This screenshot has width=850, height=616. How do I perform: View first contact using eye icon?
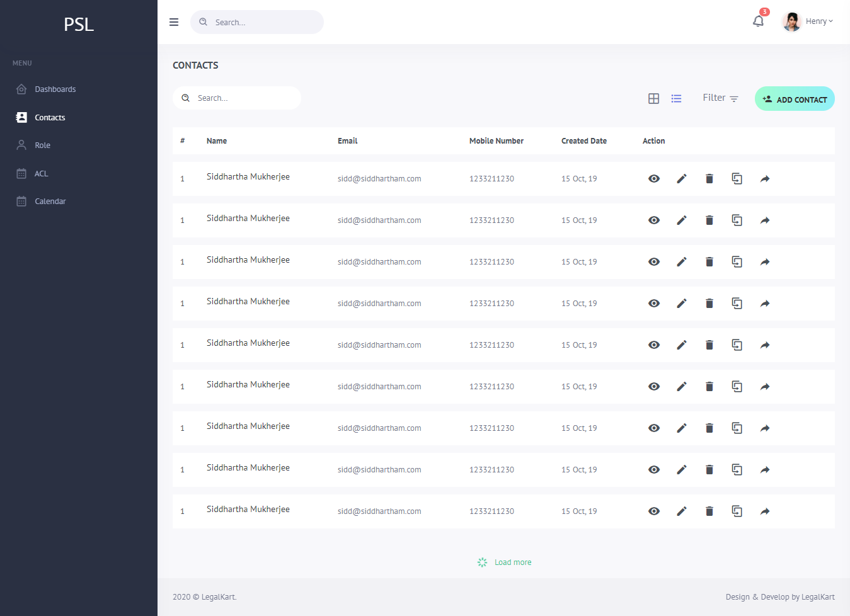click(654, 179)
